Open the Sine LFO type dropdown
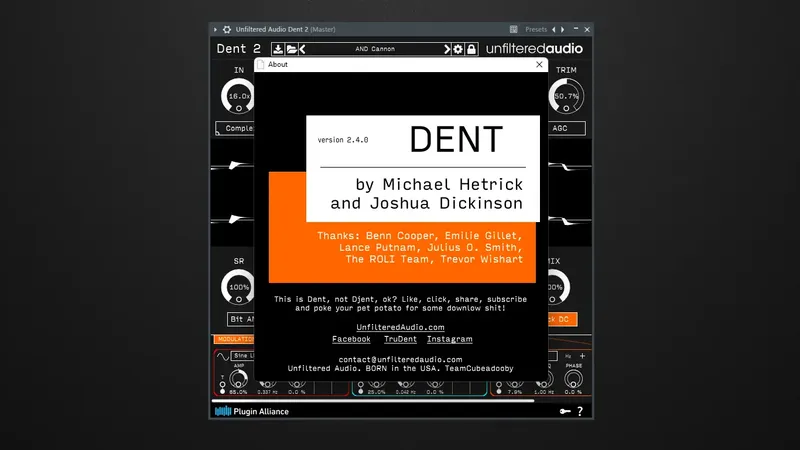This screenshot has width=800, height=450. [242, 356]
